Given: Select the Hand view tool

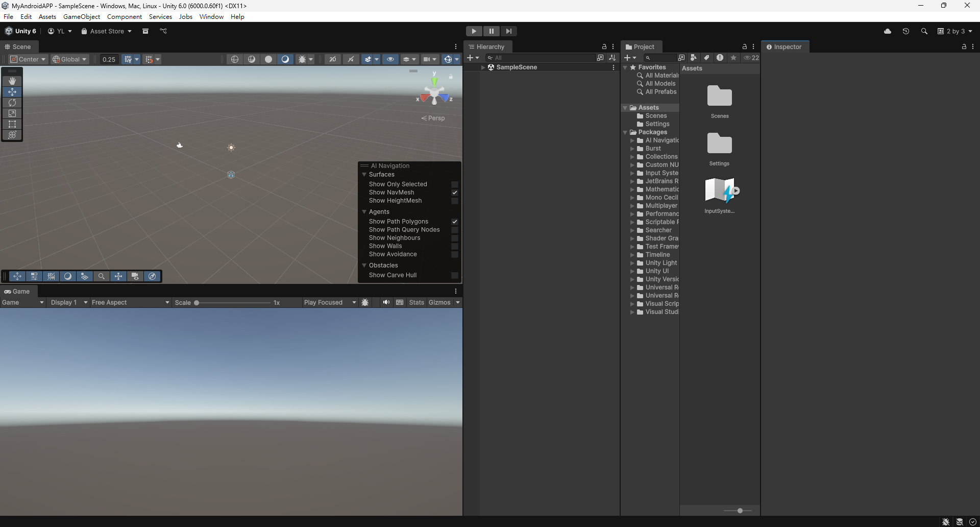Looking at the screenshot, I should pos(12,81).
